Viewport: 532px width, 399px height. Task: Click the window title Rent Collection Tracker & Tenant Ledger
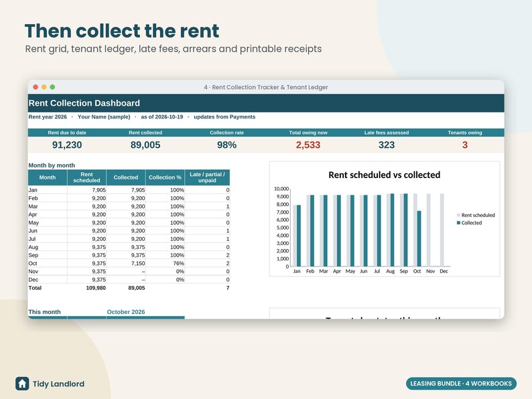pyautogui.click(x=266, y=87)
